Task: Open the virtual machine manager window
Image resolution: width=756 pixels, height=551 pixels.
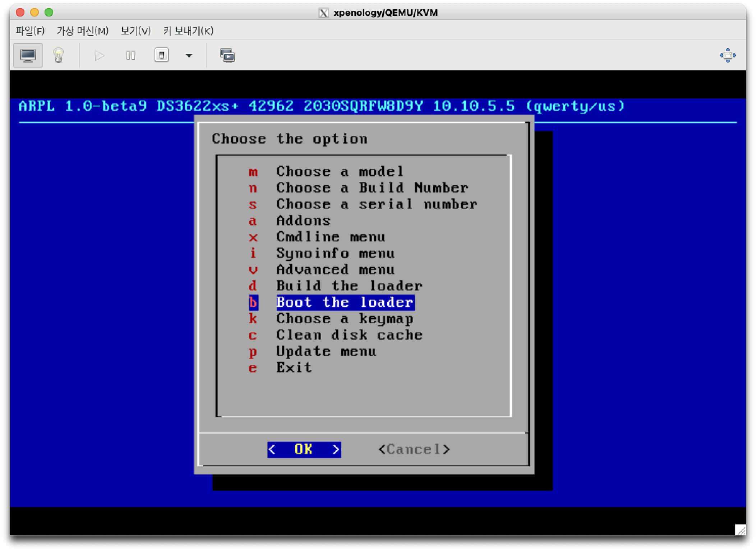Action: click(x=228, y=56)
